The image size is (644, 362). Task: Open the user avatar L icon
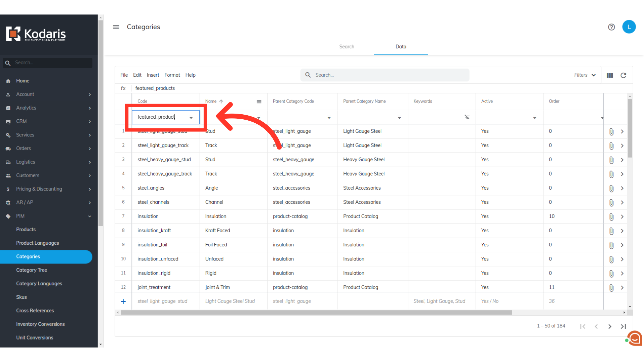pos(629,27)
